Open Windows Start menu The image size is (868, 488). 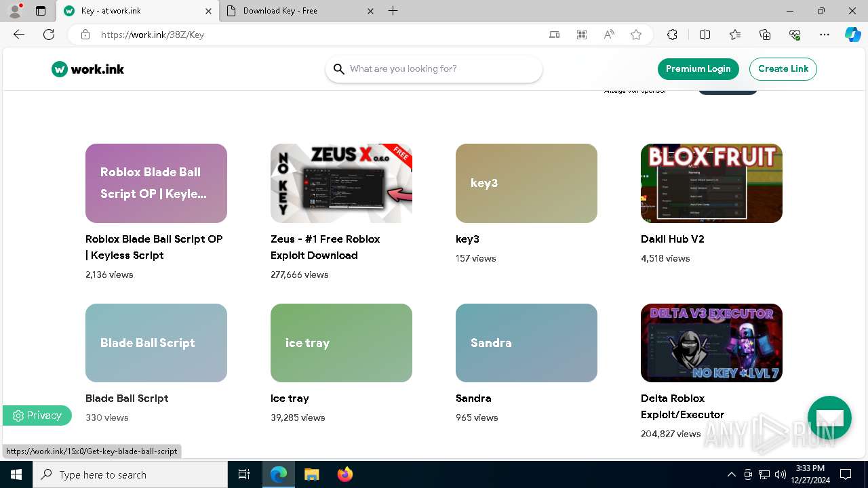[16, 474]
